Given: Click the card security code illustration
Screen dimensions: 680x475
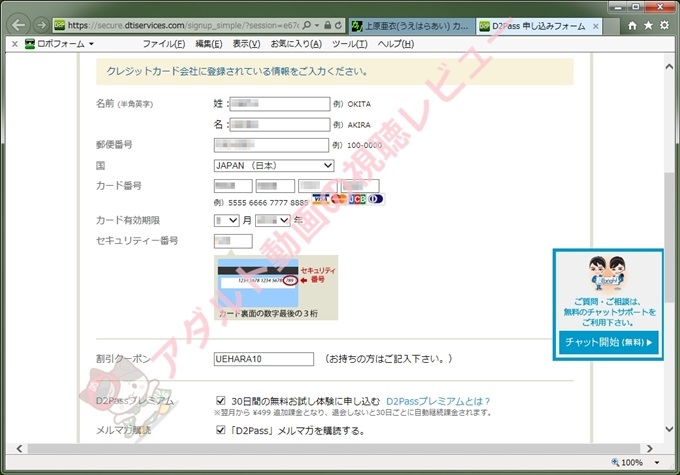Looking at the screenshot, I should (x=276, y=288).
